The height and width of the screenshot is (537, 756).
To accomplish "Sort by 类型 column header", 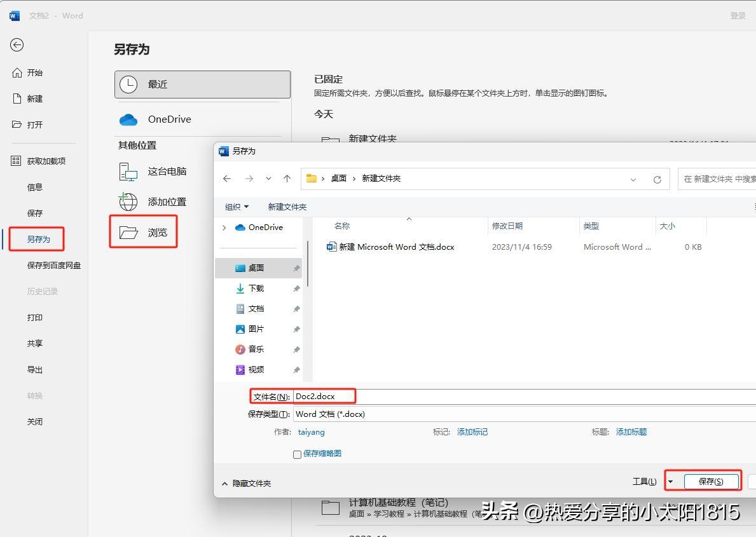I will pyautogui.click(x=591, y=226).
